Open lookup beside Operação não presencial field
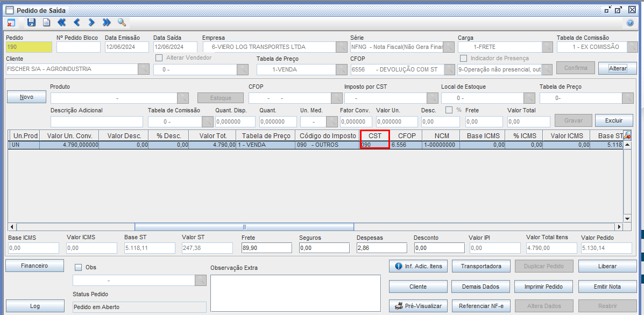Image resolution: width=644 pixels, height=315 pixels. coord(547,70)
